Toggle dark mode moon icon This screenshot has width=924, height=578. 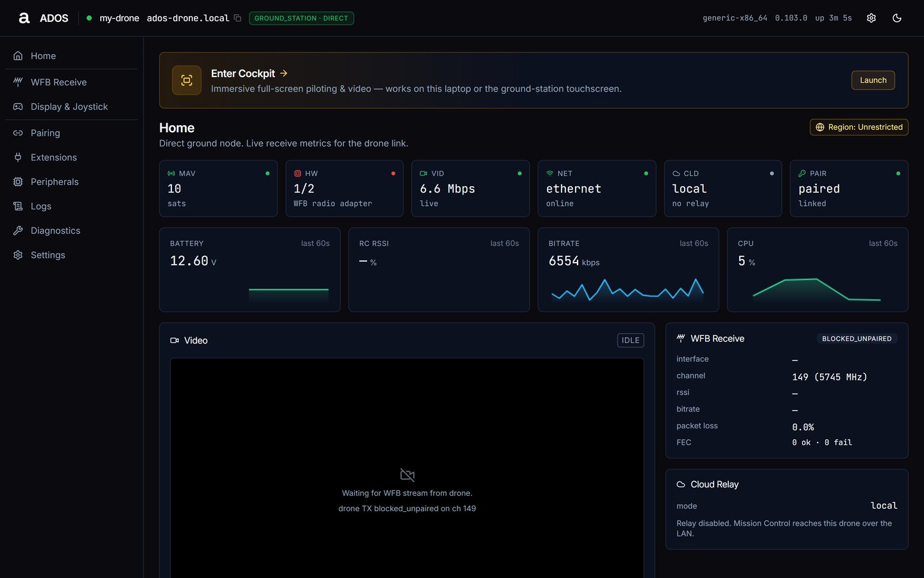(897, 18)
